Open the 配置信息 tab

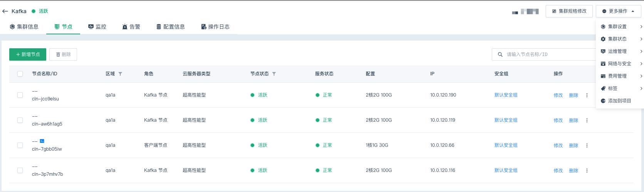point(170,27)
